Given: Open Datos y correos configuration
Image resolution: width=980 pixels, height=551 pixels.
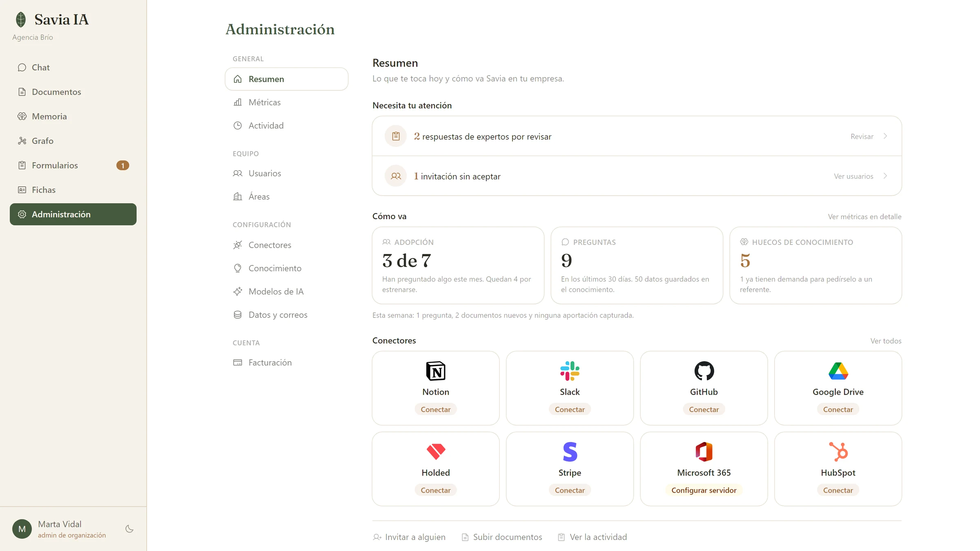Looking at the screenshot, I should coord(287,315).
